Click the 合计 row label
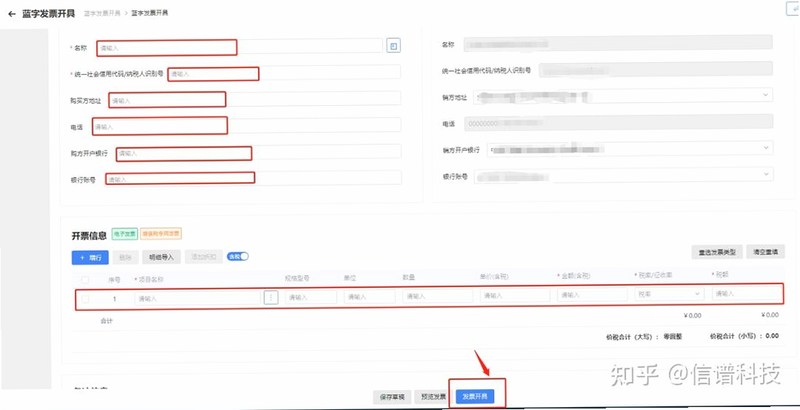 106,321
